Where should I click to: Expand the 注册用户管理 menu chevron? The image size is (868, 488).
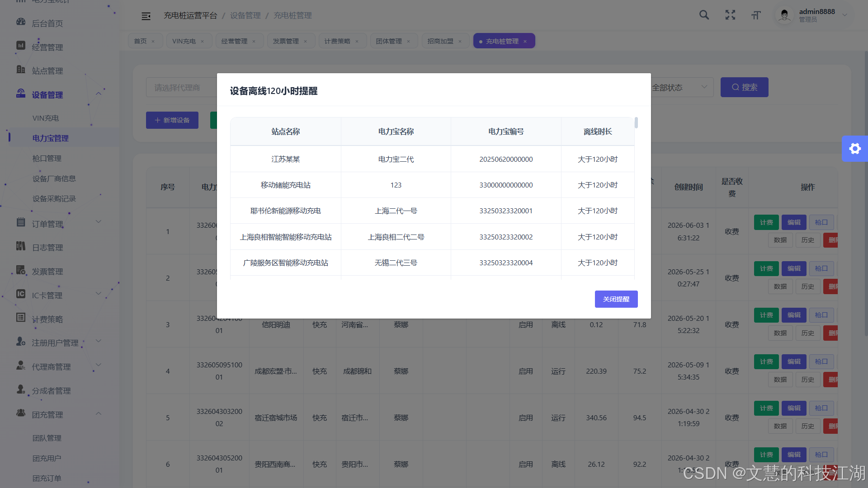pos(98,341)
